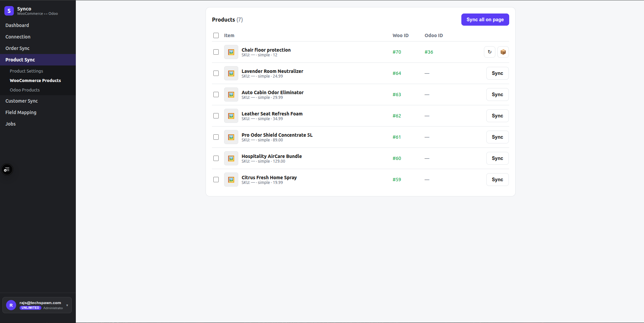Open the Customer Sync menu item
Image resolution: width=644 pixels, height=323 pixels.
(x=38, y=101)
